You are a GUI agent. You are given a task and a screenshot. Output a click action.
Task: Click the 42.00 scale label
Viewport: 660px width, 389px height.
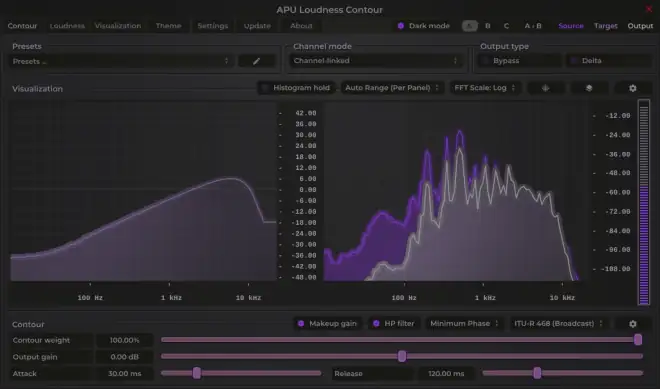(x=306, y=113)
